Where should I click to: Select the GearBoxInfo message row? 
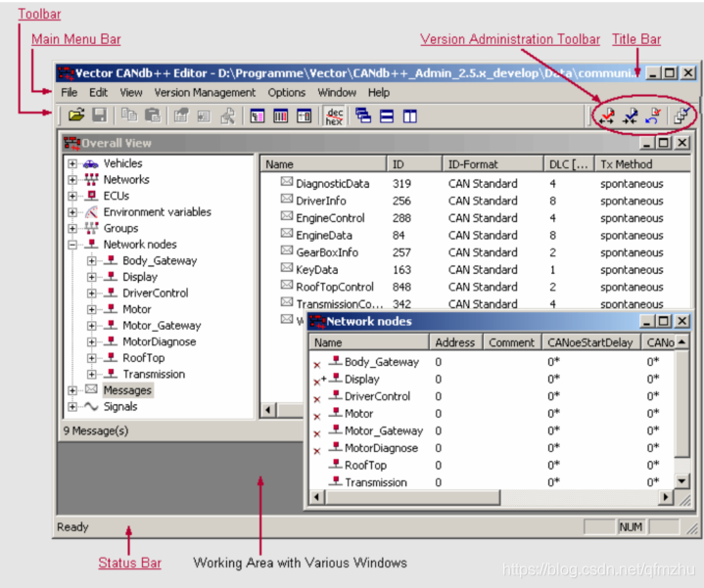475,252
